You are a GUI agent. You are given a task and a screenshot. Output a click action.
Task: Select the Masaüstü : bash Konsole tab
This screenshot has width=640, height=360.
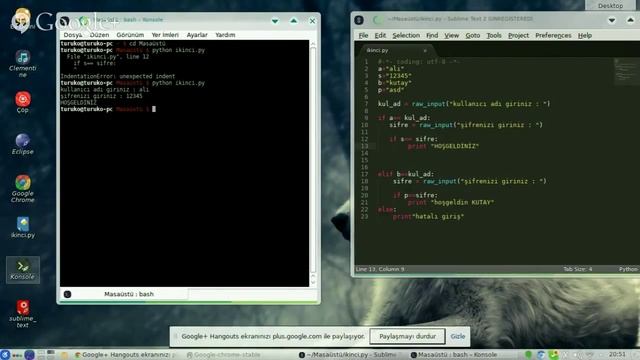point(129,294)
